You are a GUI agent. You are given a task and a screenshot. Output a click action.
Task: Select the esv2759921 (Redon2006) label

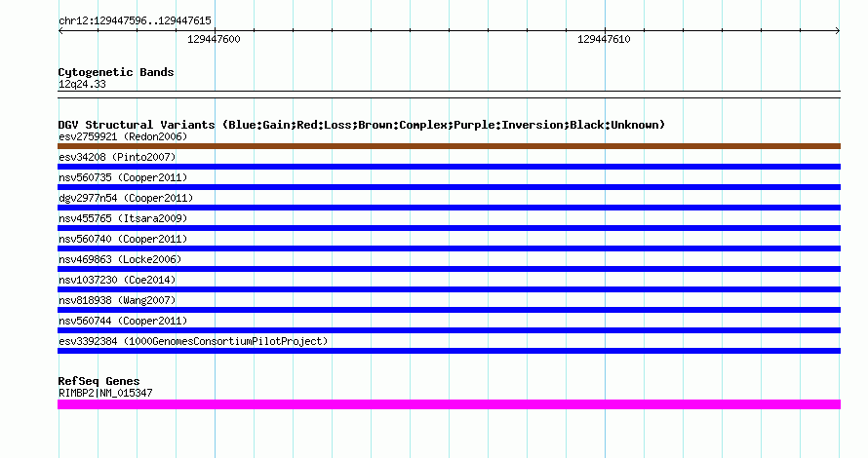coord(123,136)
